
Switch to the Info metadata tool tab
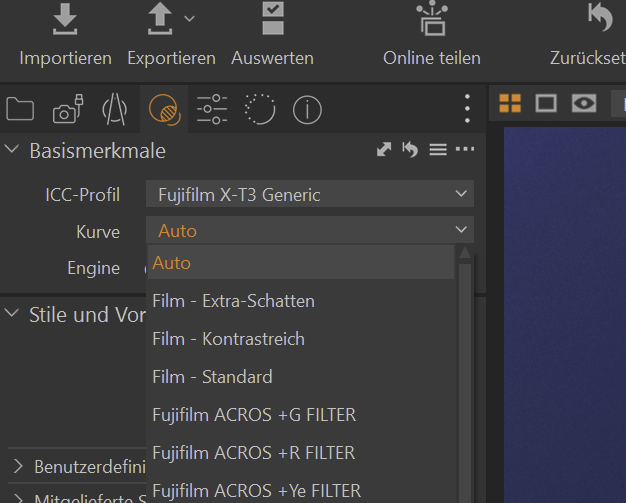pyautogui.click(x=307, y=109)
